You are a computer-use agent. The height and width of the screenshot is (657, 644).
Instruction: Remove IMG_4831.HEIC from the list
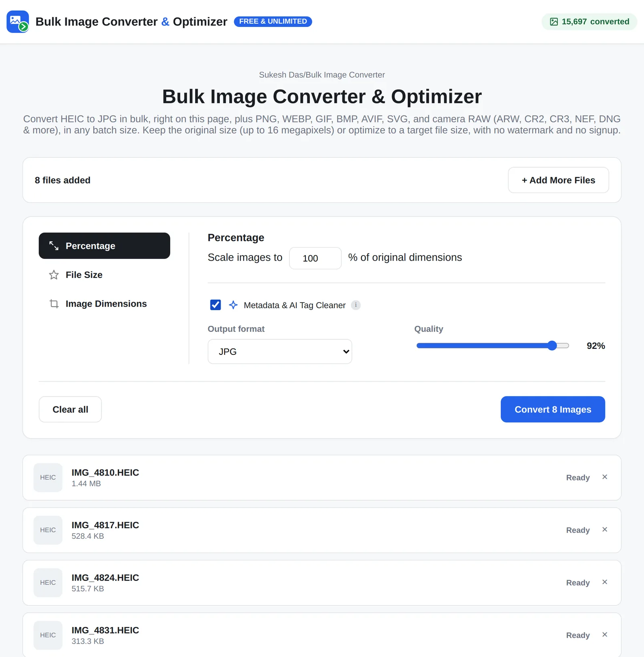[x=605, y=634]
